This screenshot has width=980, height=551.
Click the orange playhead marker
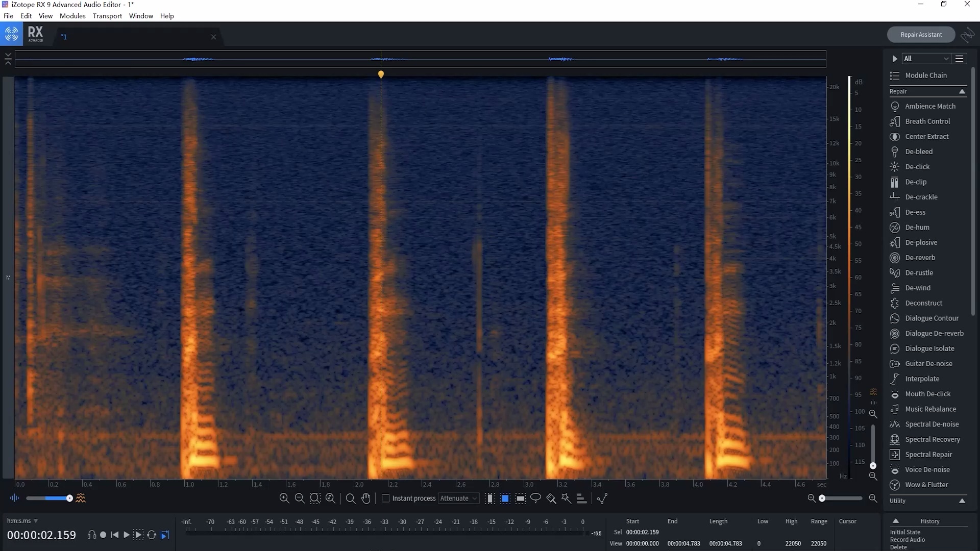pyautogui.click(x=381, y=74)
